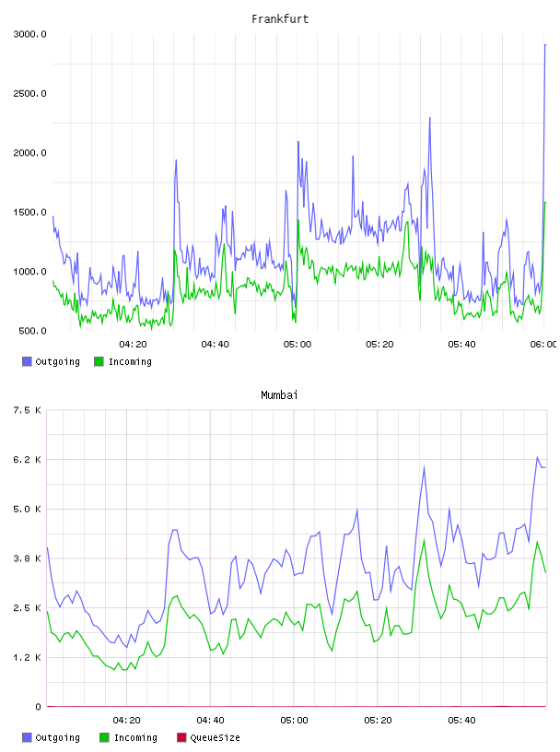The image size is (560, 752).
Task: Click the 1000.0 y-axis label in Frankfurt
Action: (x=29, y=272)
